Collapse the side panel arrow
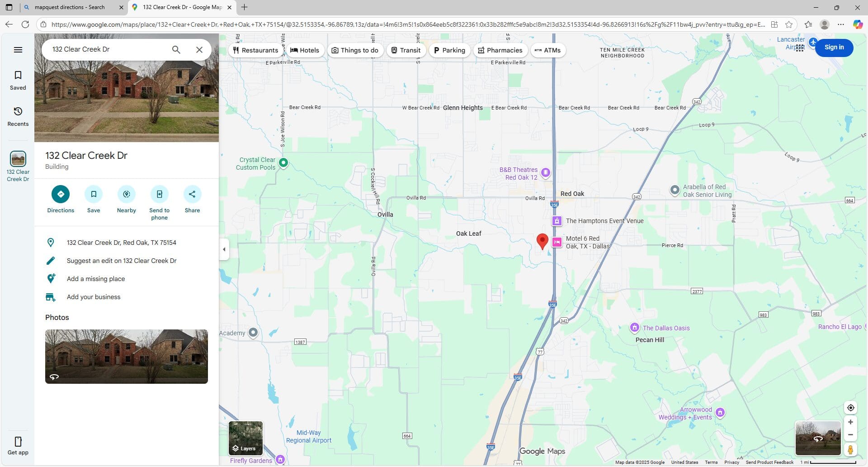This screenshot has height=467, width=868. pos(224,249)
